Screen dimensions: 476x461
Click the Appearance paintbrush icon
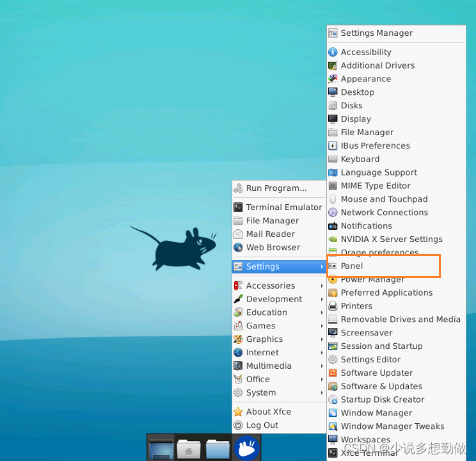click(333, 79)
